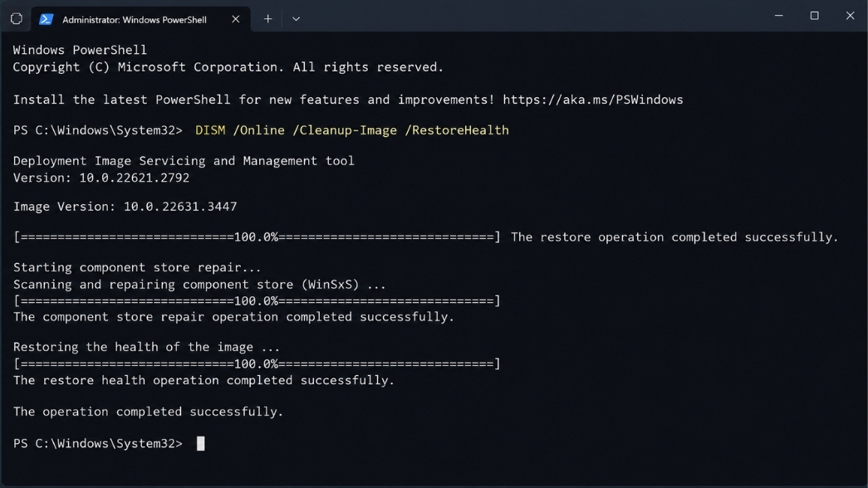The height and width of the screenshot is (488, 868).
Task: Click the DISM /Online /Cleanup-Image /RestoreHealth command
Action: (352, 130)
